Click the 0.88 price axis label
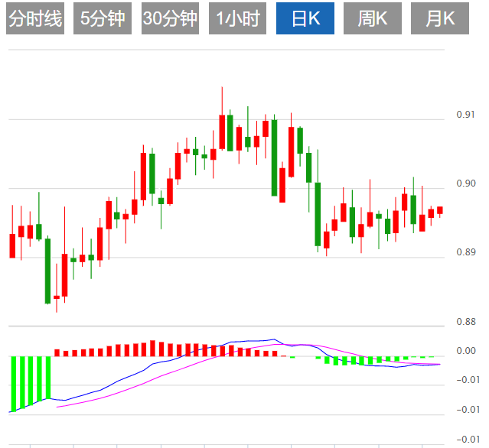 tap(466, 322)
